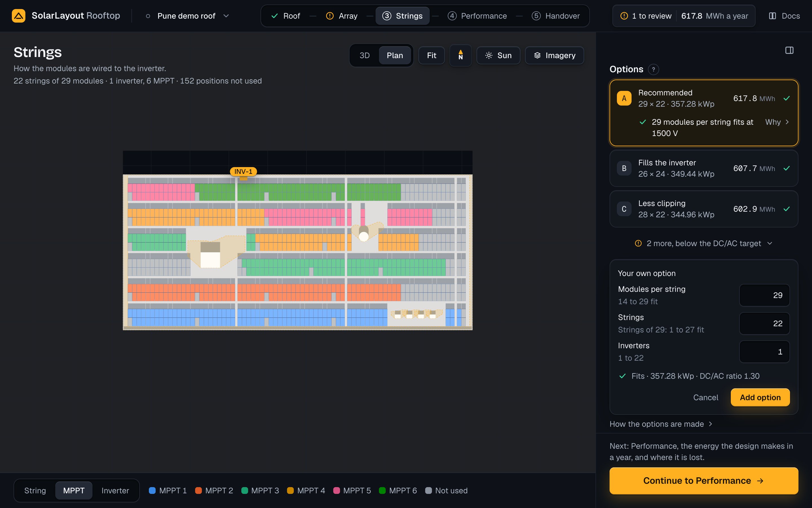Image resolution: width=812 pixels, height=508 pixels.
Task: Collapse the side panel icon
Action: (x=789, y=51)
